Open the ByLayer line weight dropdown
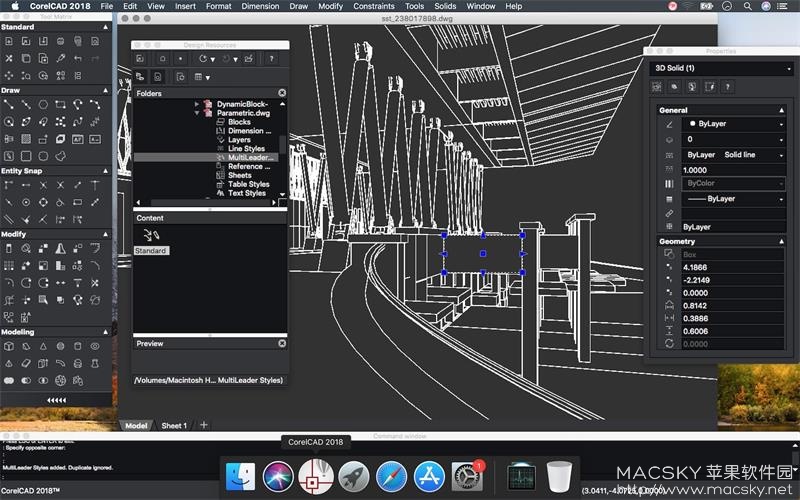This screenshot has width=800, height=500. (733, 199)
